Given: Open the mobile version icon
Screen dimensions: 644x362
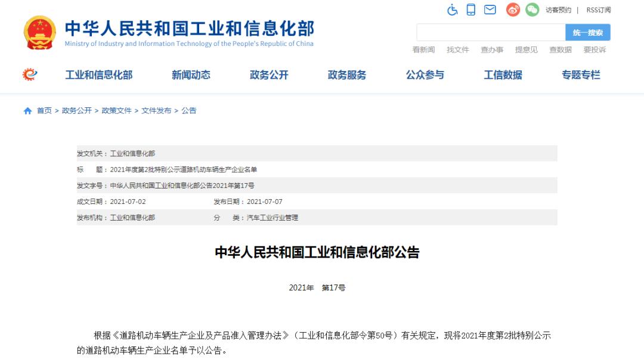Looking at the screenshot, I should point(471,10).
